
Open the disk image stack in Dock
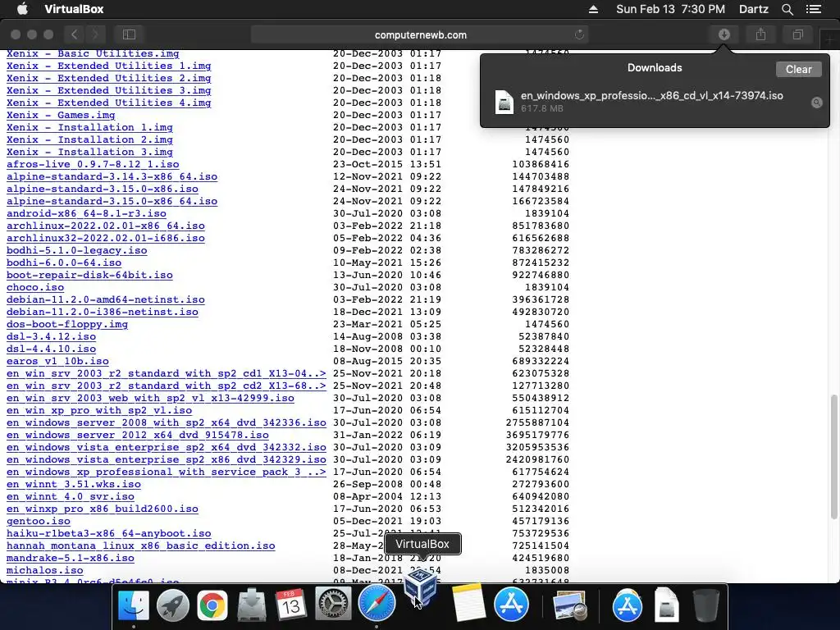pyautogui.click(x=666, y=605)
